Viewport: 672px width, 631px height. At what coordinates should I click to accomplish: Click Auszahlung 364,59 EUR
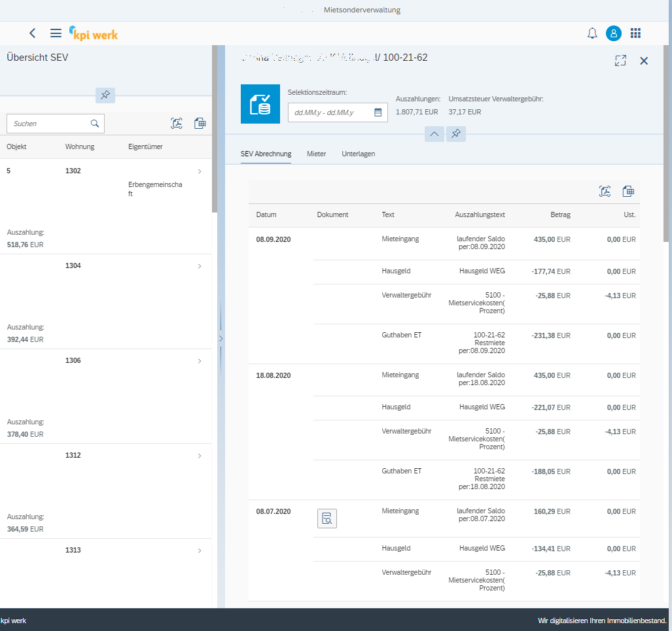[26, 529]
